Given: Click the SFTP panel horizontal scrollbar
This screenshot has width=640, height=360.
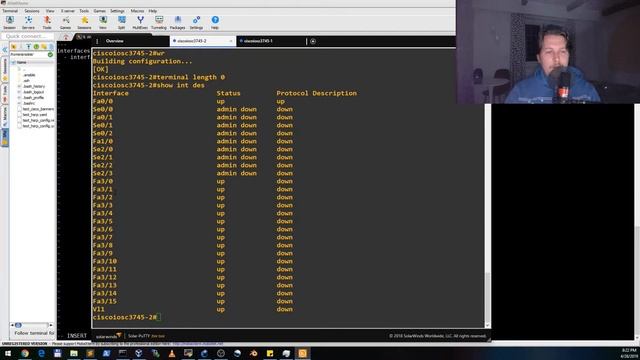Looking at the screenshot, I should pyautogui.click(x=32, y=325).
